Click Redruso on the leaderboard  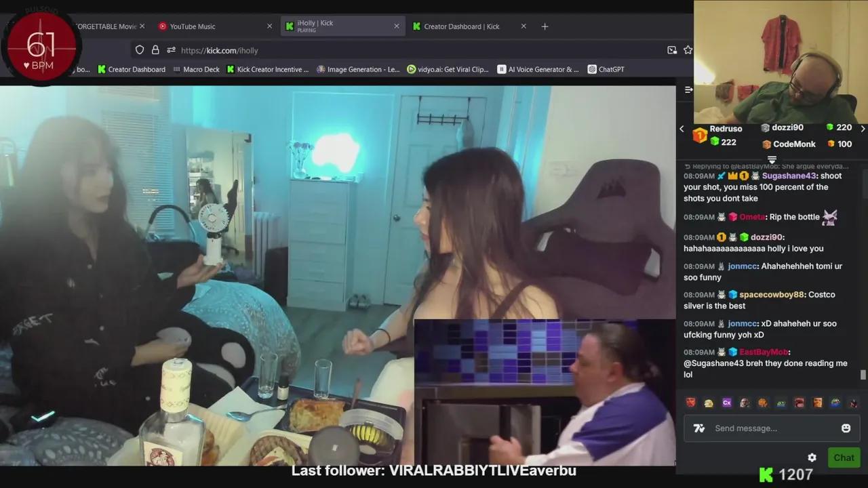[726, 129]
